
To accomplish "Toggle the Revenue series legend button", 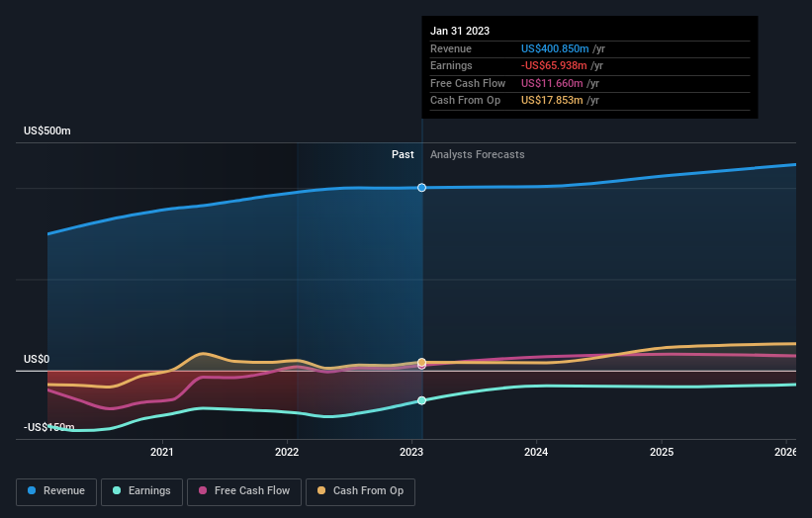I will (x=56, y=491).
